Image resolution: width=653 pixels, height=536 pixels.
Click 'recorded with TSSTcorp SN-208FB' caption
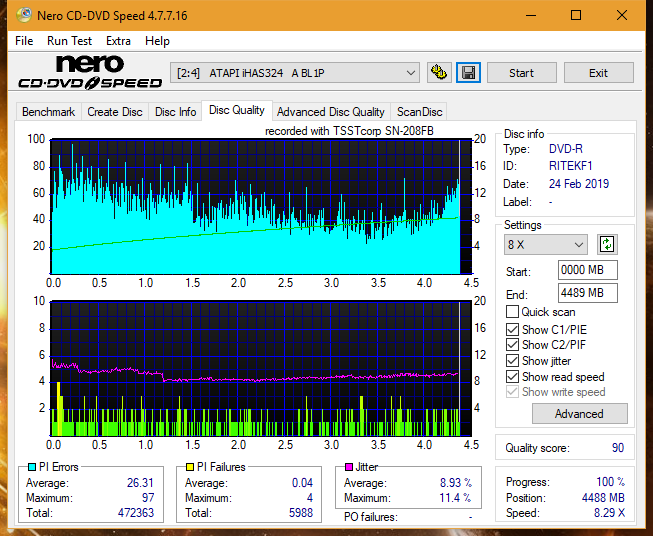349,131
